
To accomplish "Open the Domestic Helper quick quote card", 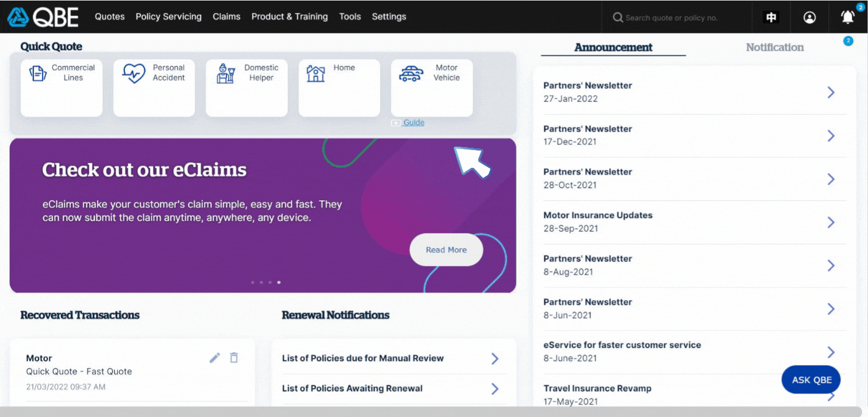I will click(247, 88).
